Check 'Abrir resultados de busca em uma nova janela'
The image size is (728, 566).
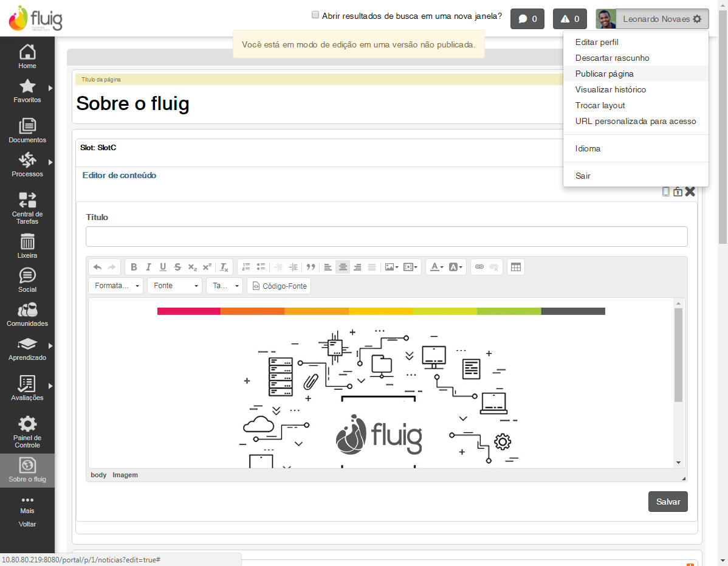coord(315,15)
